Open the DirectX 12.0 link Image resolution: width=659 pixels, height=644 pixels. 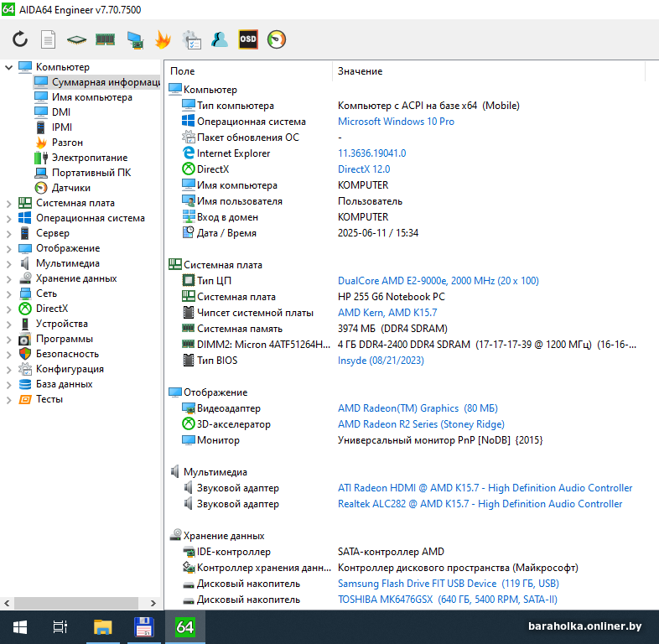(364, 169)
